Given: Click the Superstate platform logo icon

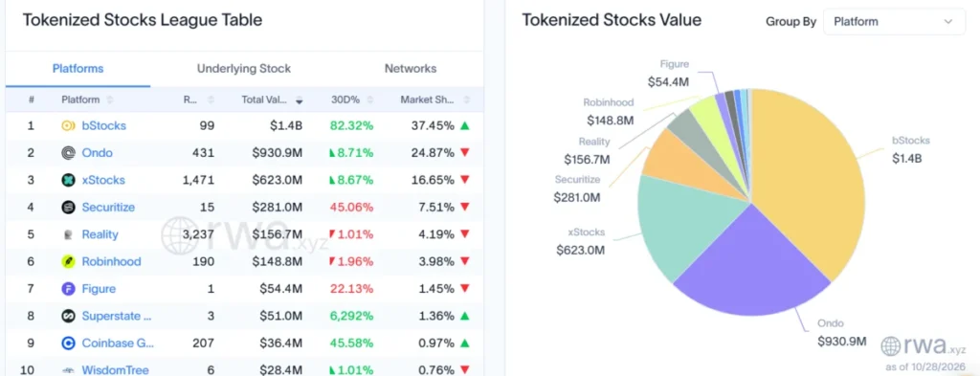Looking at the screenshot, I should click(68, 316).
